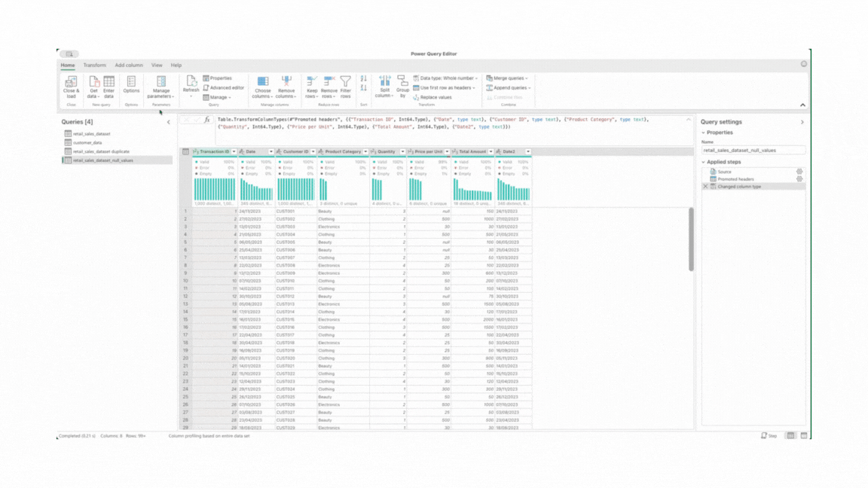Viewport: 868px width, 488px height.
Task: Open the Transaction ID column filter dropdown
Action: 234,151
